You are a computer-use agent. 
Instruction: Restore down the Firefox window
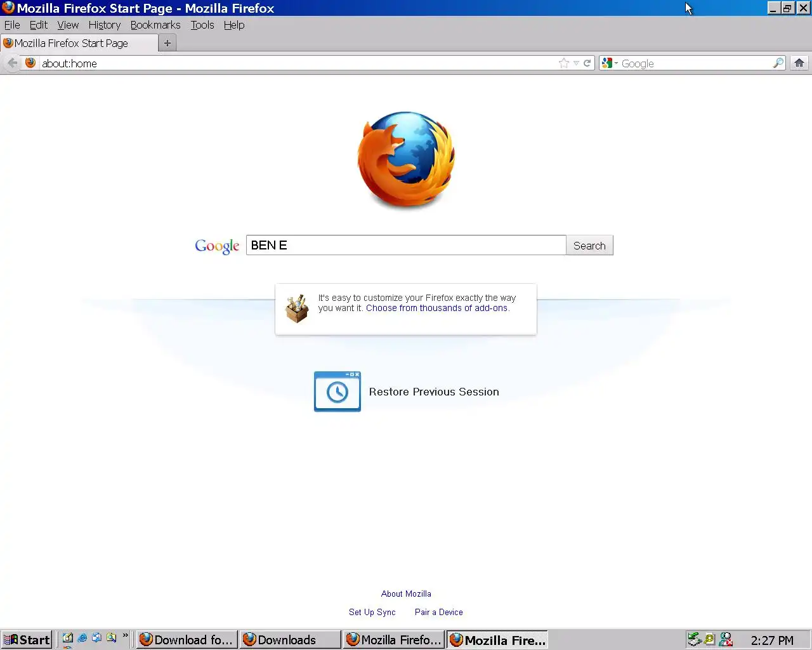pos(787,8)
